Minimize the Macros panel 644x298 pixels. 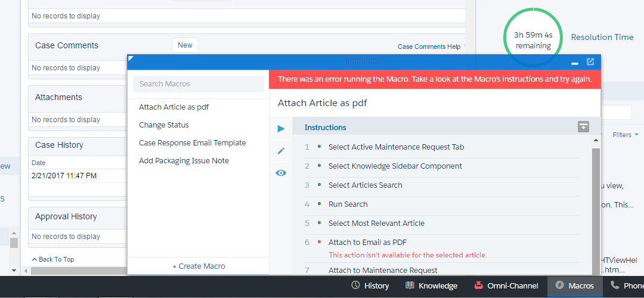pos(575,64)
